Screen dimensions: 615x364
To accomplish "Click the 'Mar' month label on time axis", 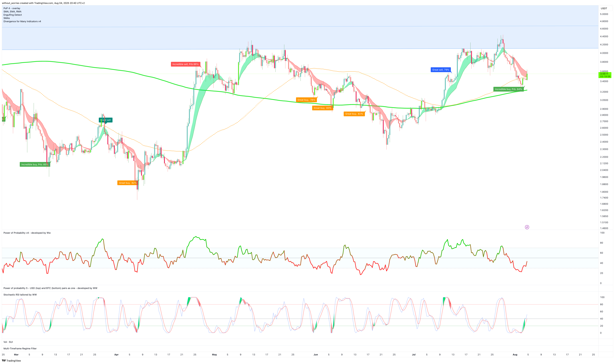I will (16, 354).
